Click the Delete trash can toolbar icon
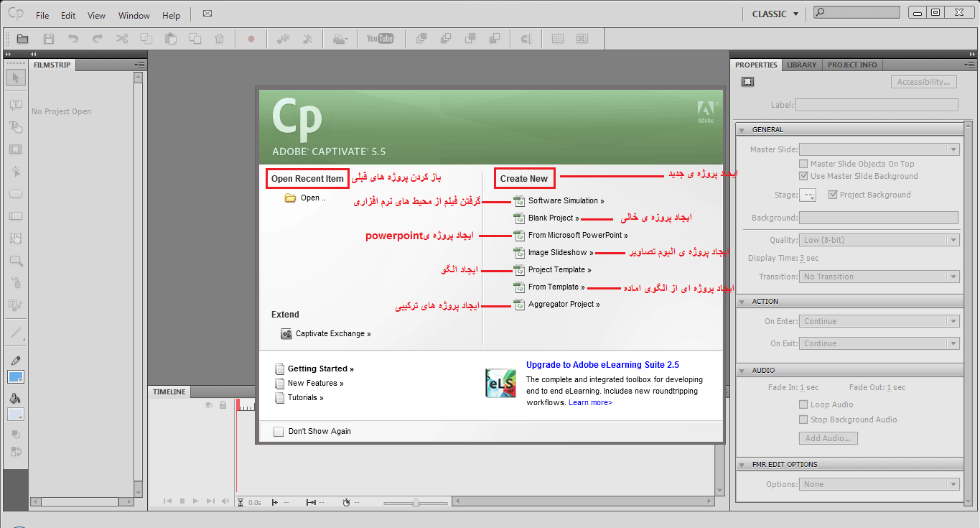The width and height of the screenshot is (980, 528). tap(220, 39)
